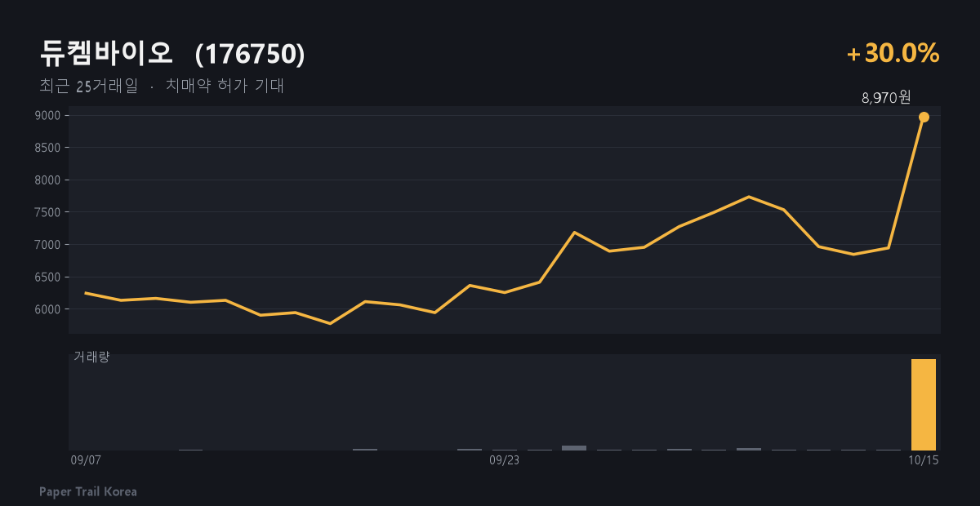Image resolution: width=980 pixels, height=506 pixels.
Task: Click the 09/07 date label
Action: click(x=86, y=460)
